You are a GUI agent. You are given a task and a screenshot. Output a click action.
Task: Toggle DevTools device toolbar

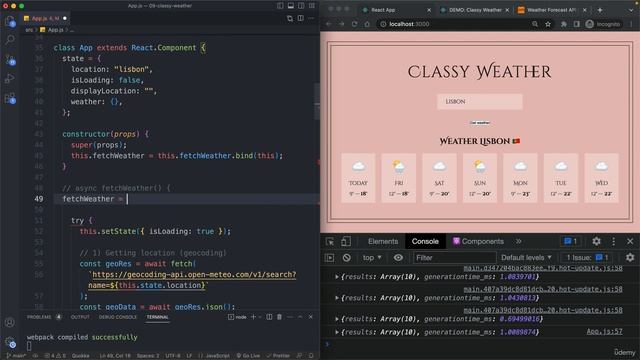click(x=346, y=242)
